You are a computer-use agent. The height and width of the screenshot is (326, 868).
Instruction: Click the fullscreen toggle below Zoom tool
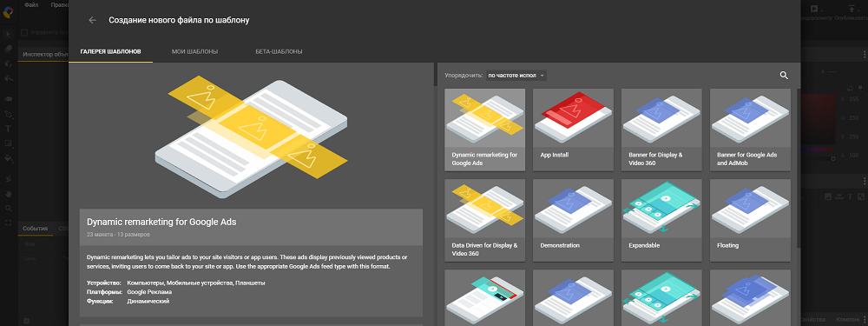pyautogui.click(x=9, y=223)
